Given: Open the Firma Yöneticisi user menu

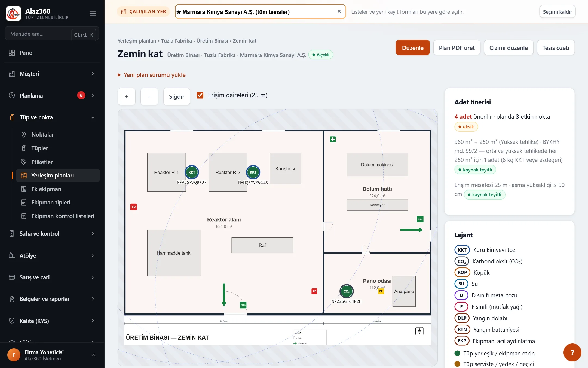Looking at the screenshot, I should (x=52, y=355).
